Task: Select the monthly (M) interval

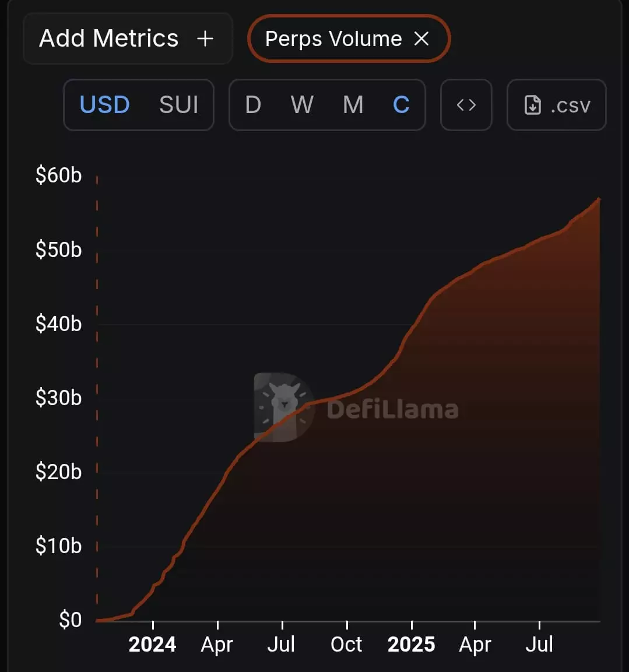Action: [x=353, y=105]
